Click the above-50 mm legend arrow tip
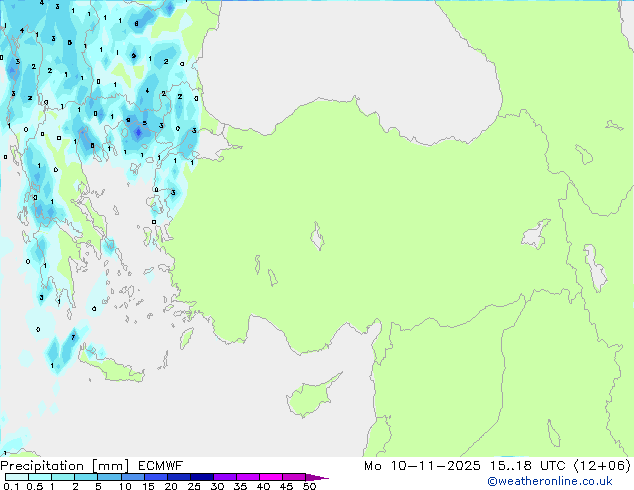Screen dimensions: 634x490 (x=317, y=477)
